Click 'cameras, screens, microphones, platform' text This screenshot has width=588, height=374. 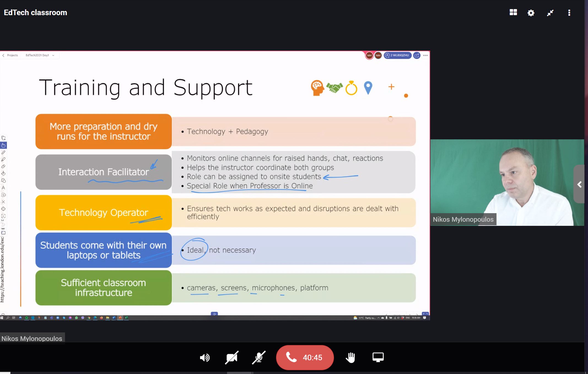[x=258, y=288]
